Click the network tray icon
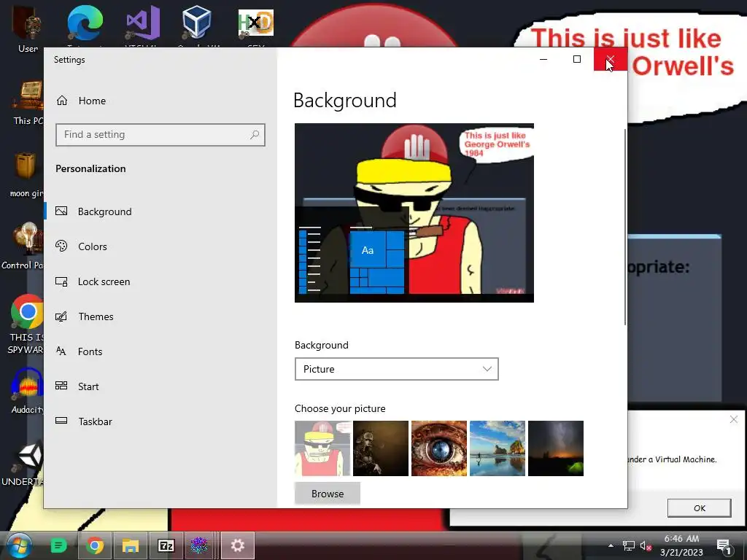This screenshot has height=560, width=747. point(628,546)
